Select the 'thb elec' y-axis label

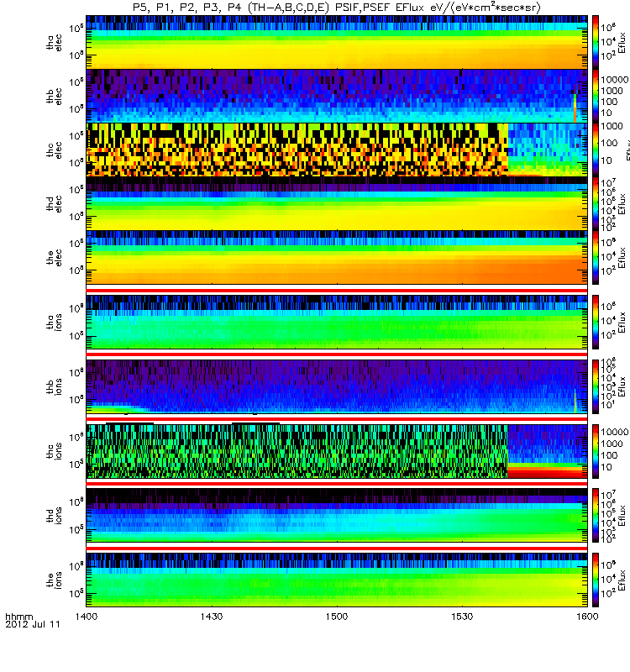coord(54,97)
